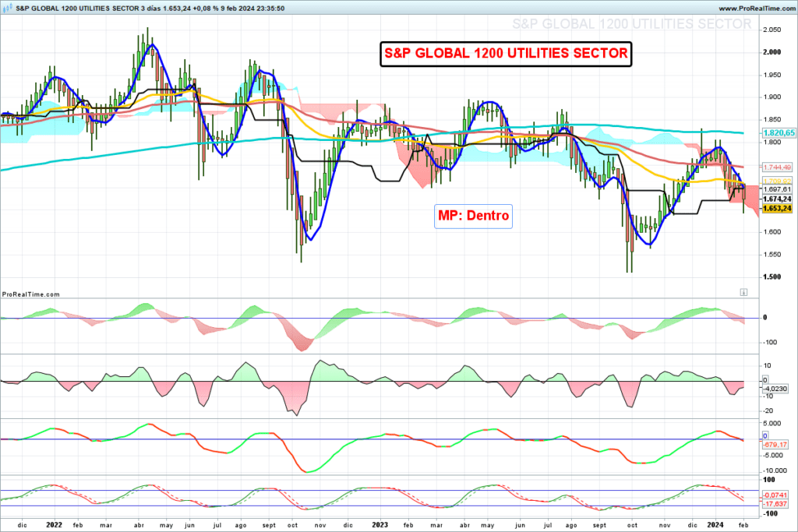Click the 2024 year label on the time axis
Viewport: 798px width, 532px height.
(715, 525)
